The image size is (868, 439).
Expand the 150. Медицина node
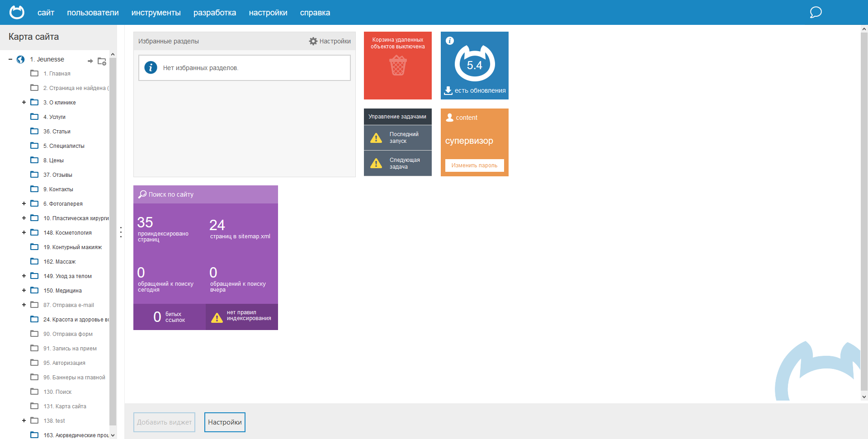[x=24, y=290]
